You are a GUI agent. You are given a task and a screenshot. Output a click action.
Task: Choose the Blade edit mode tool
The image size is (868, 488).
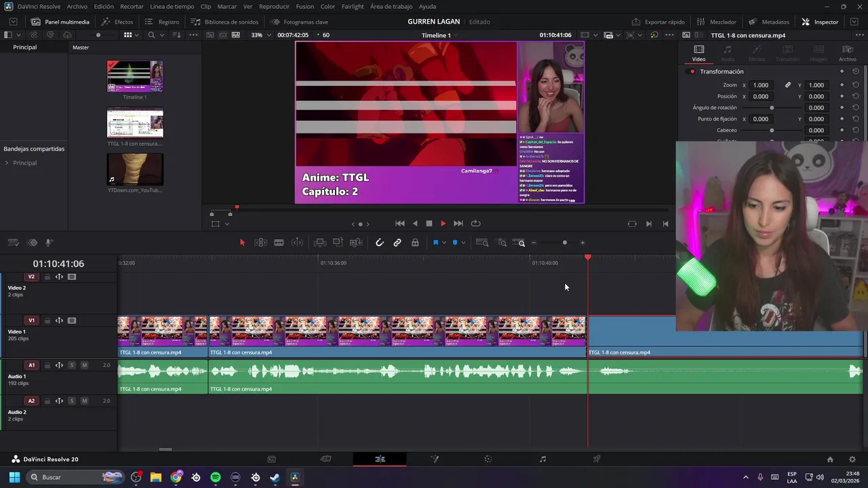[279, 243]
